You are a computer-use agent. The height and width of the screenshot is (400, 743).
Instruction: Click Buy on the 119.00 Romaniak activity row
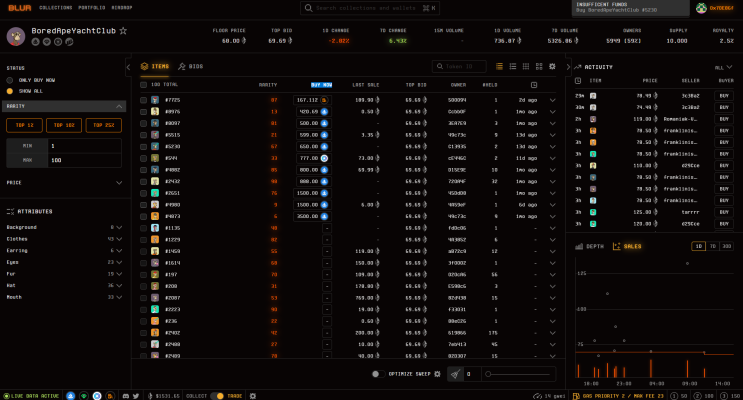[724, 119]
